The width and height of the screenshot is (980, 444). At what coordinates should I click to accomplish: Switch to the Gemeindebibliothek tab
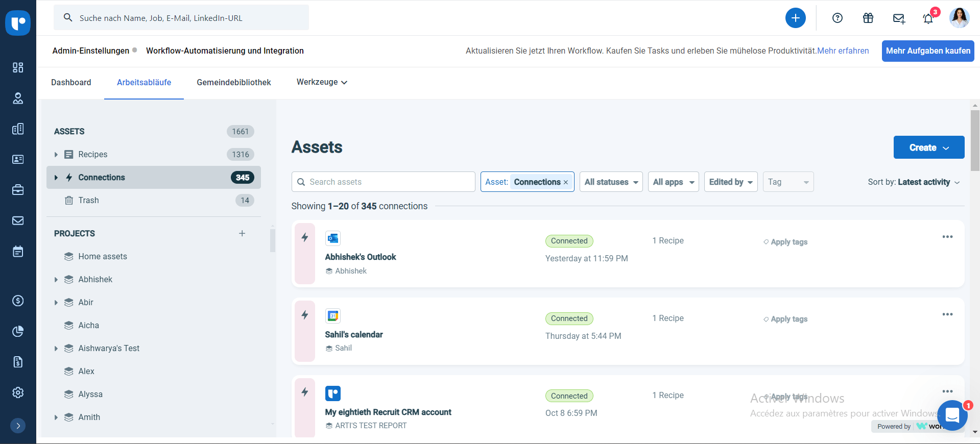click(x=234, y=82)
